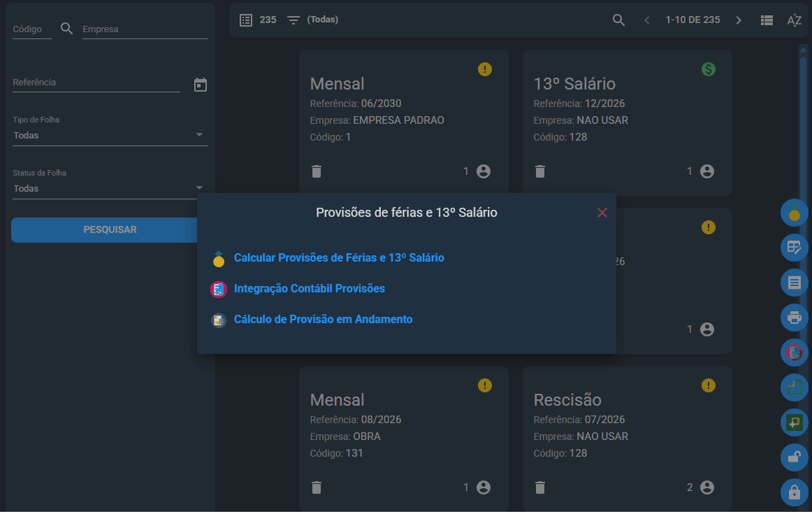
Task: Open the Tipo de Folha dropdown
Action: coord(110,135)
